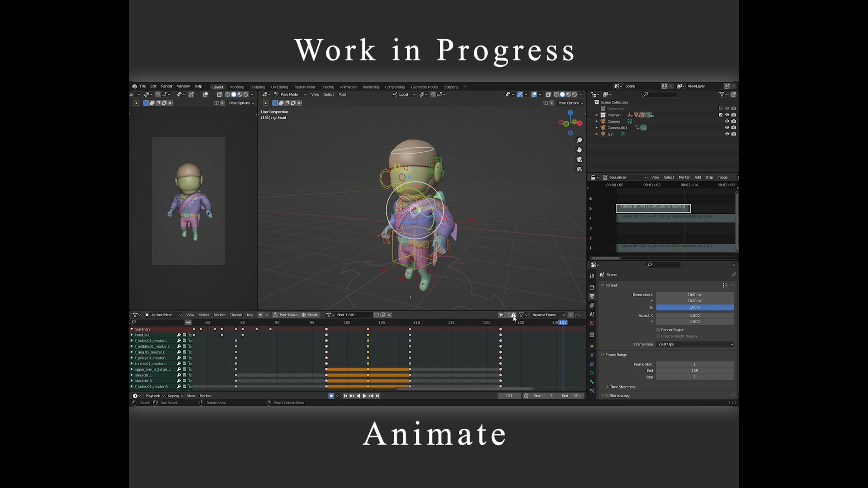868x488 pixels.
Task: Click the zoom magnifier icon in viewport
Action: click(x=579, y=140)
